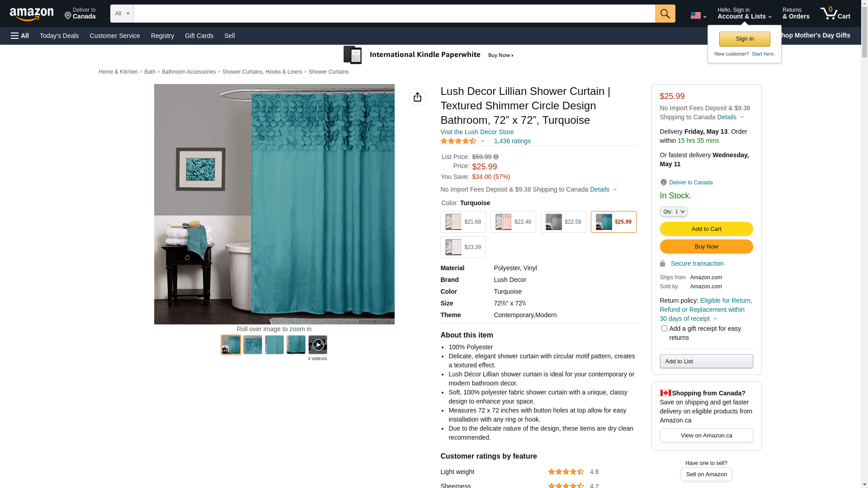This screenshot has width=868, height=488.
Task: Click the List Price info icon
Action: click(x=496, y=157)
